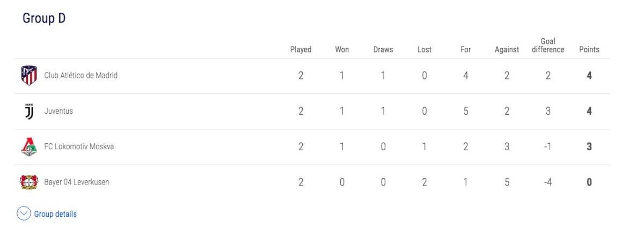This screenshot has height=228, width=644.
Task: Open the Juventus team name link
Action: (x=58, y=111)
